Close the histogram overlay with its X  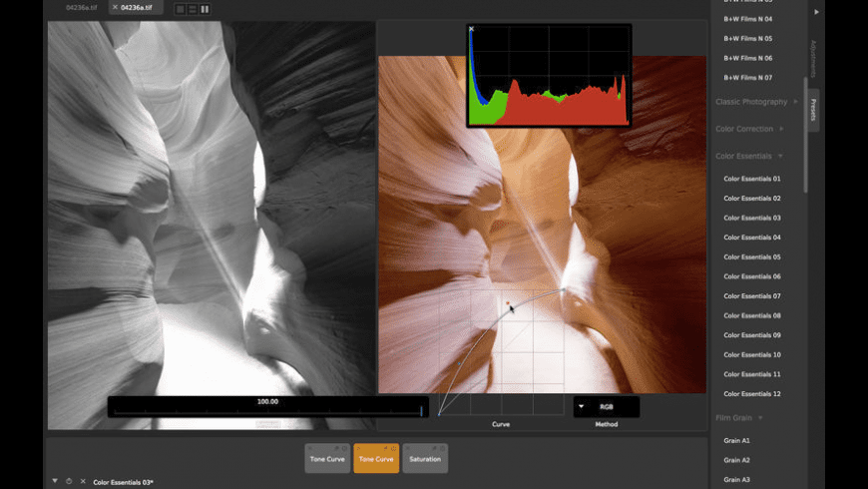pos(472,30)
